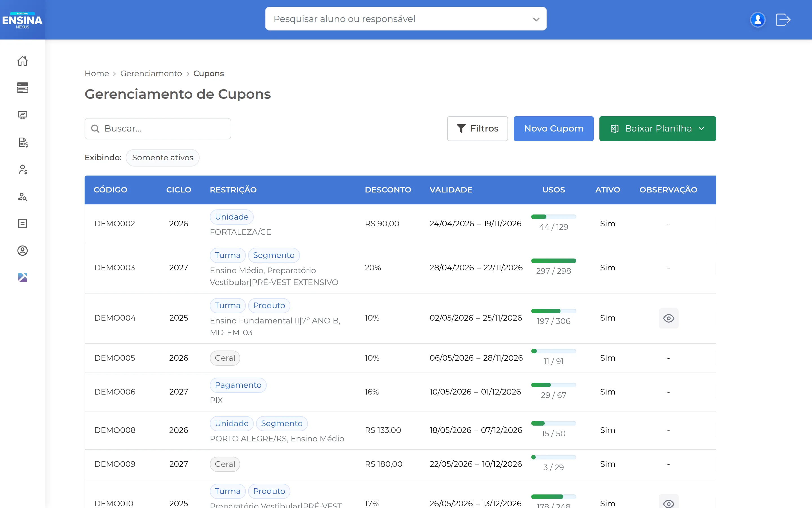Expand the student search dropdown
This screenshot has width=812, height=508.
click(536, 19)
